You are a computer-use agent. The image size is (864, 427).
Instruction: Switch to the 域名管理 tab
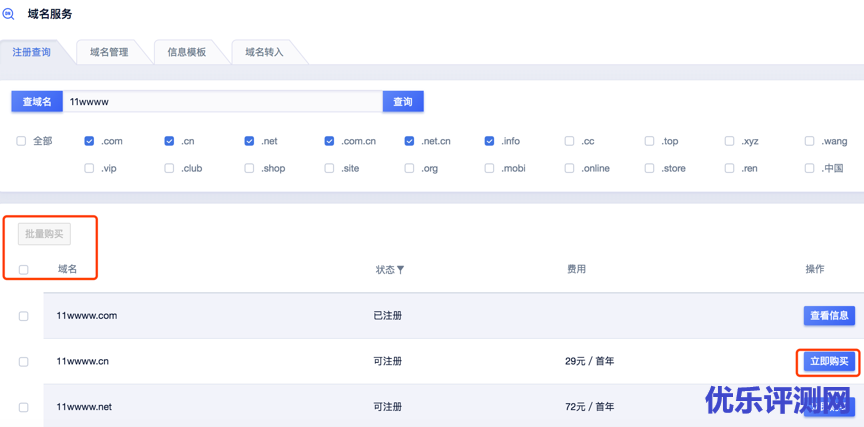(109, 52)
